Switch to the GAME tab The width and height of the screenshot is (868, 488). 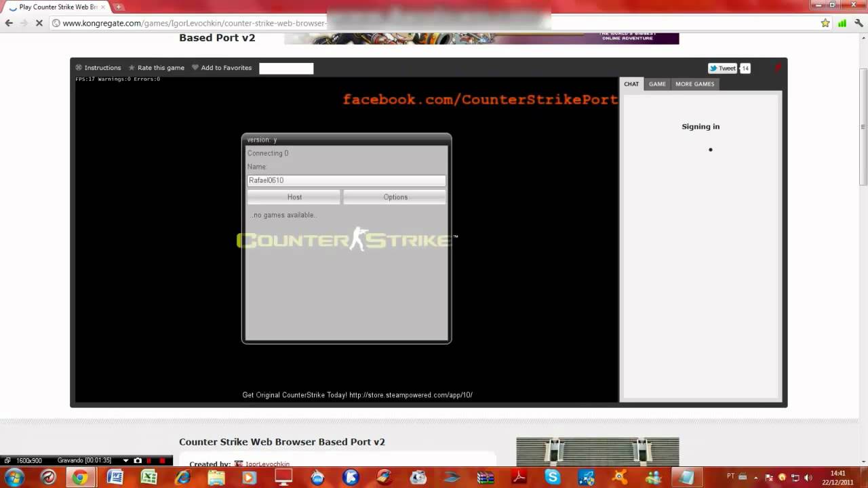pyautogui.click(x=657, y=84)
